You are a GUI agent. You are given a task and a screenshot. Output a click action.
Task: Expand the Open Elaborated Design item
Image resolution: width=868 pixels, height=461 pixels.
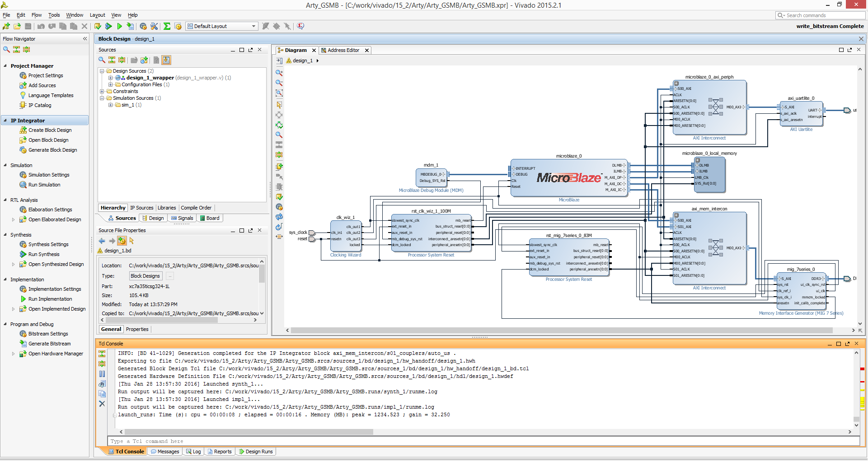[x=13, y=219]
